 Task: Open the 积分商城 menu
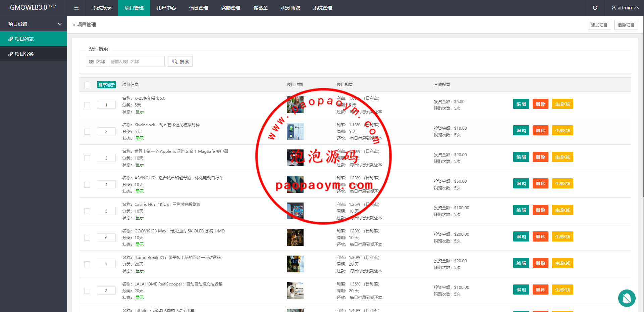tap(290, 8)
